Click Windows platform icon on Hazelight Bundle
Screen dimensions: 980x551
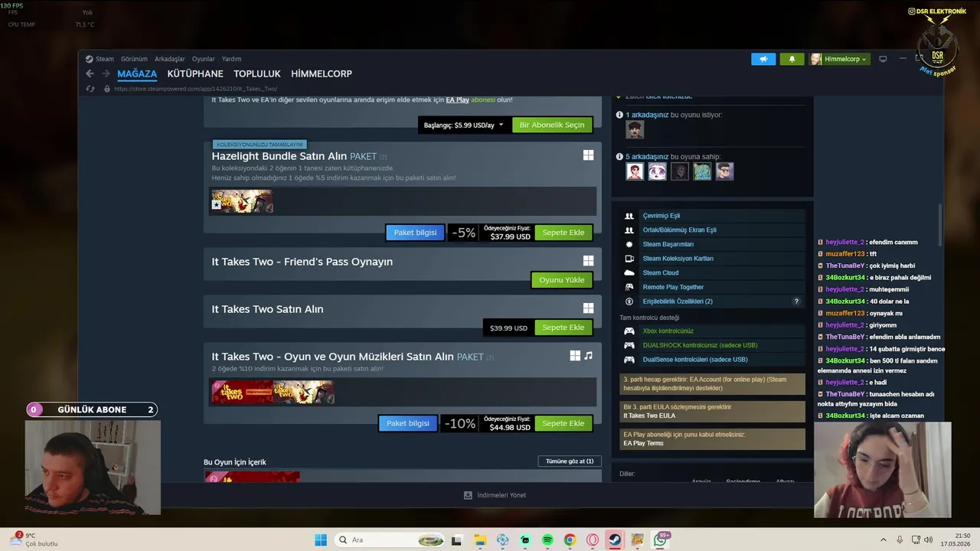588,155
